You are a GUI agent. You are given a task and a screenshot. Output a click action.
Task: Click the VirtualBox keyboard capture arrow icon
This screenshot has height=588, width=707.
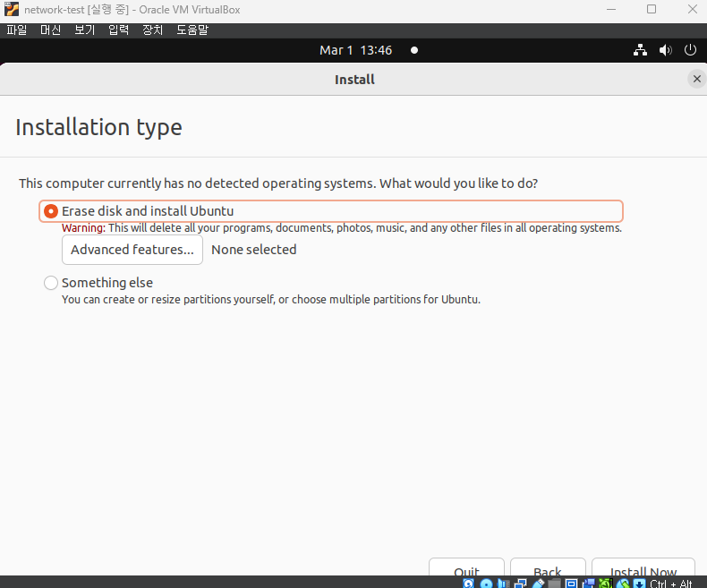[639, 584]
